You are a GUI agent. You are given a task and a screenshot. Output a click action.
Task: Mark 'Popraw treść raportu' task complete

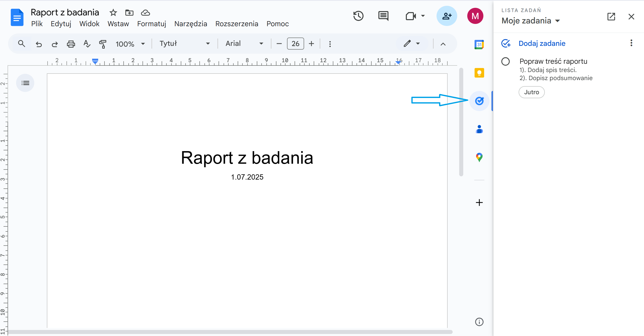pyautogui.click(x=505, y=61)
